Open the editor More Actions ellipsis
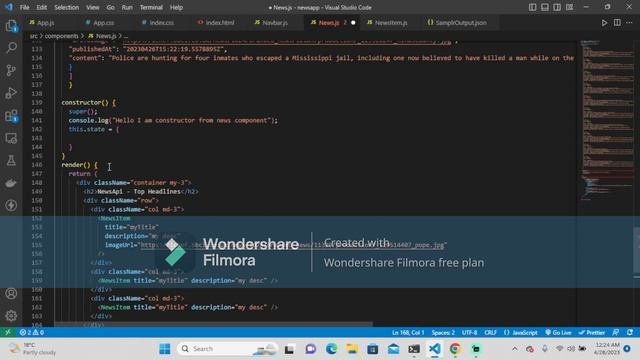The width and height of the screenshot is (640, 360). coord(629,23)
